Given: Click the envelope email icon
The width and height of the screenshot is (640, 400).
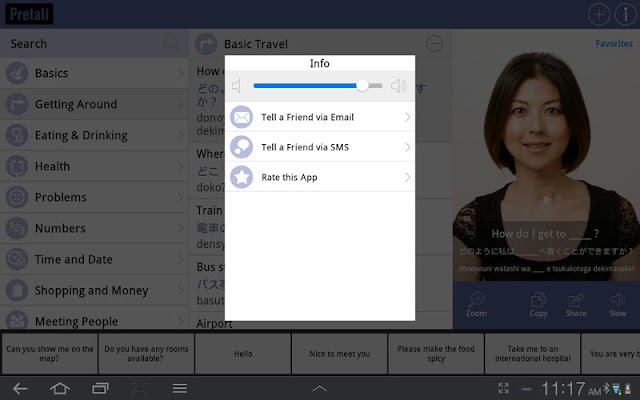Looking at the screenshot, I should [x=242, y=117].
